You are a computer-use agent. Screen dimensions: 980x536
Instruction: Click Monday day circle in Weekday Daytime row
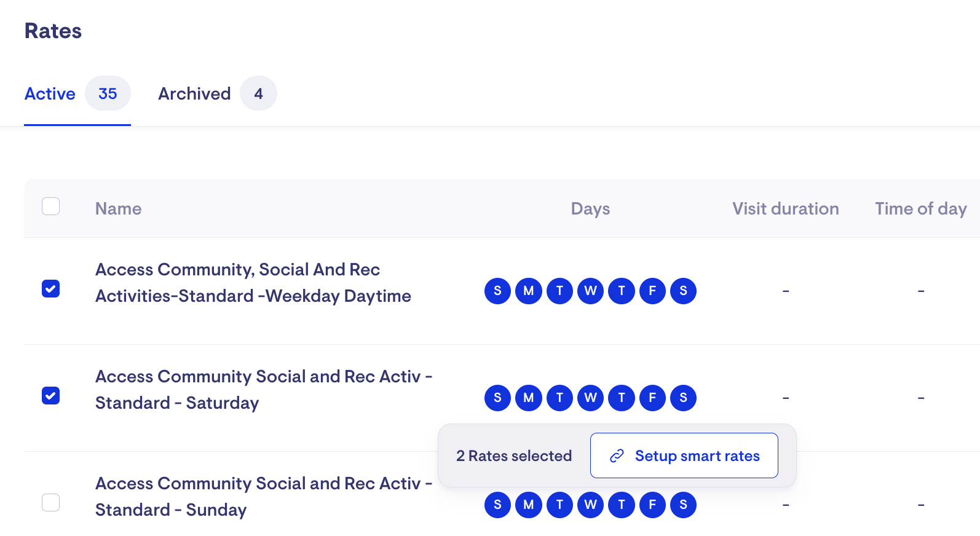529,291
